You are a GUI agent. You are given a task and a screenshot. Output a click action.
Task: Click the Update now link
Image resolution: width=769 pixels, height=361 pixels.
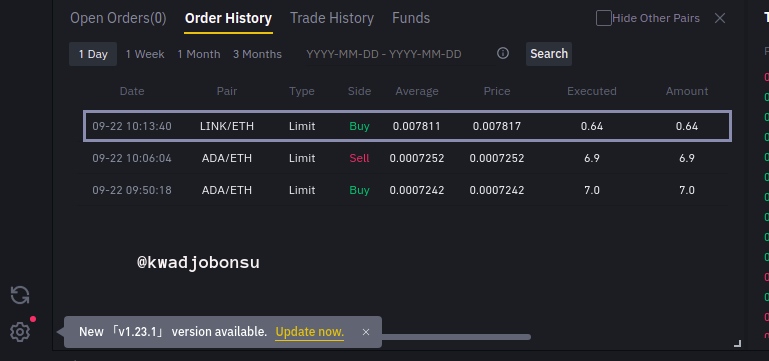coord(309,332)
